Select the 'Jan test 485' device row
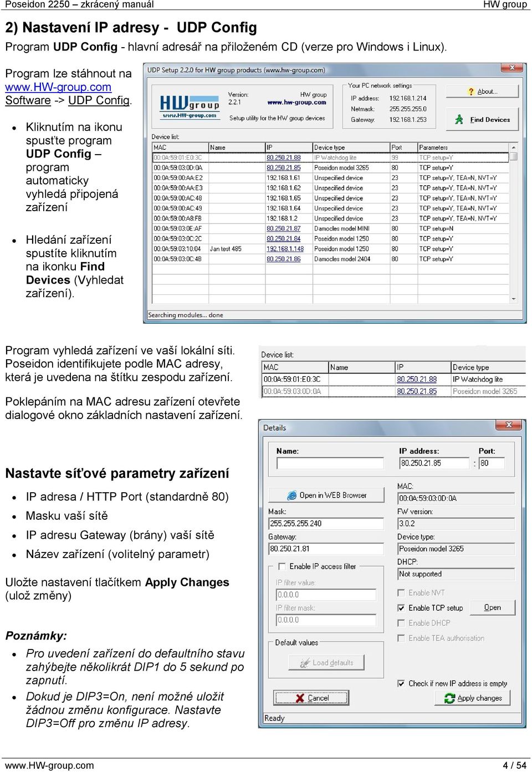The width and height of the screenshot is (532, 772). (x=331, y=249)
